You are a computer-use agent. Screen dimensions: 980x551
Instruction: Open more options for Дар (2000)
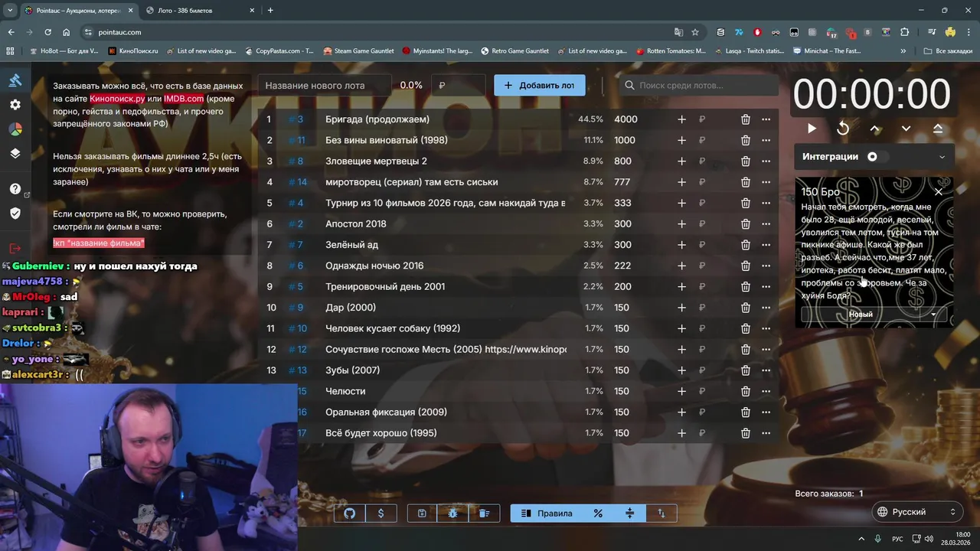(766, 308)
